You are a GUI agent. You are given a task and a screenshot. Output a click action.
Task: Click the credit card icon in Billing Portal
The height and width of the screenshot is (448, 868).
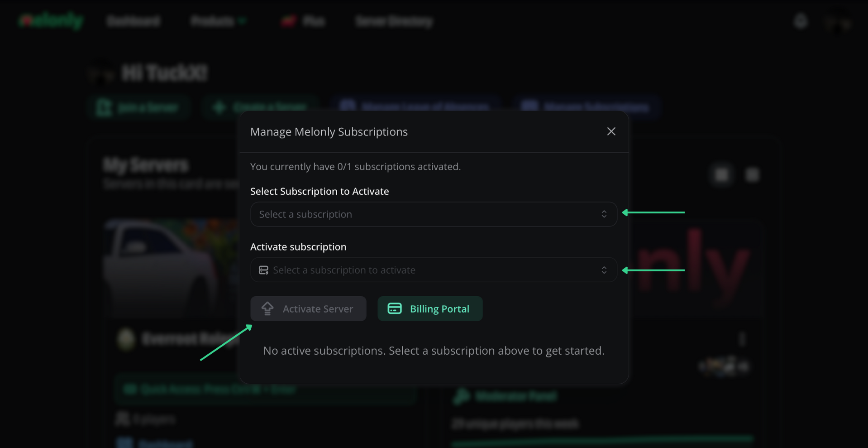[x=395, y=308]
